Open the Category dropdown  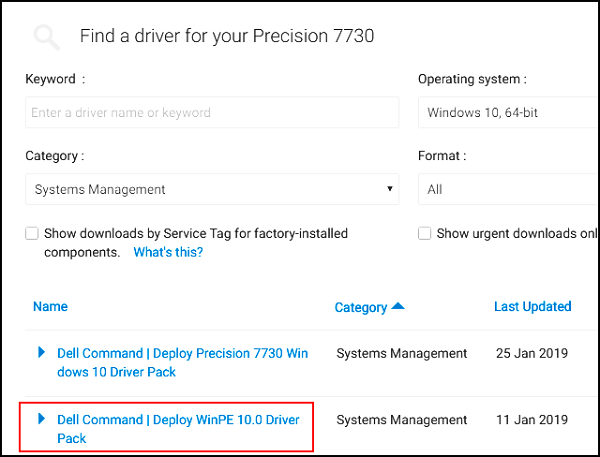point(211,189)
